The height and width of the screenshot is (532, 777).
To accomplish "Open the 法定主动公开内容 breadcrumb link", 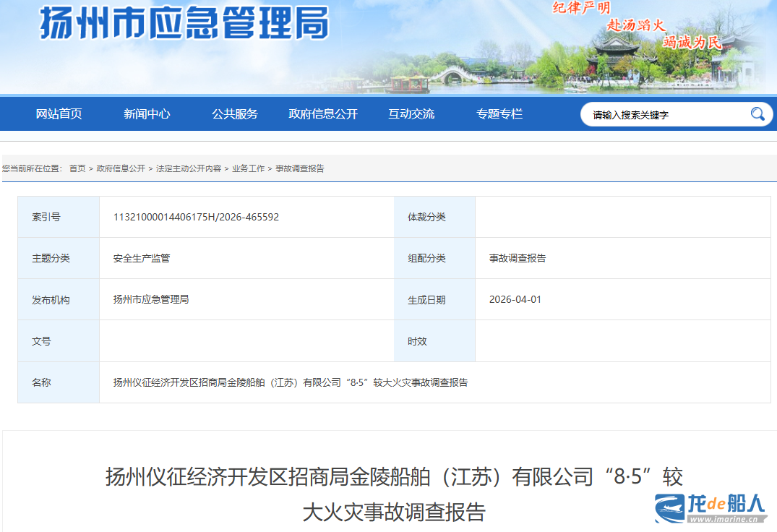I will [x=189, y=168].
